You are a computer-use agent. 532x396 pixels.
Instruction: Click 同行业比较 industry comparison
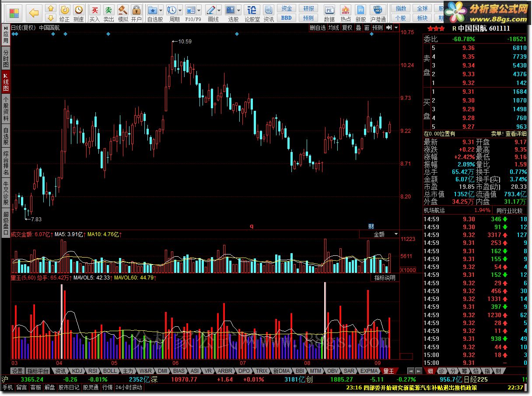510,210
